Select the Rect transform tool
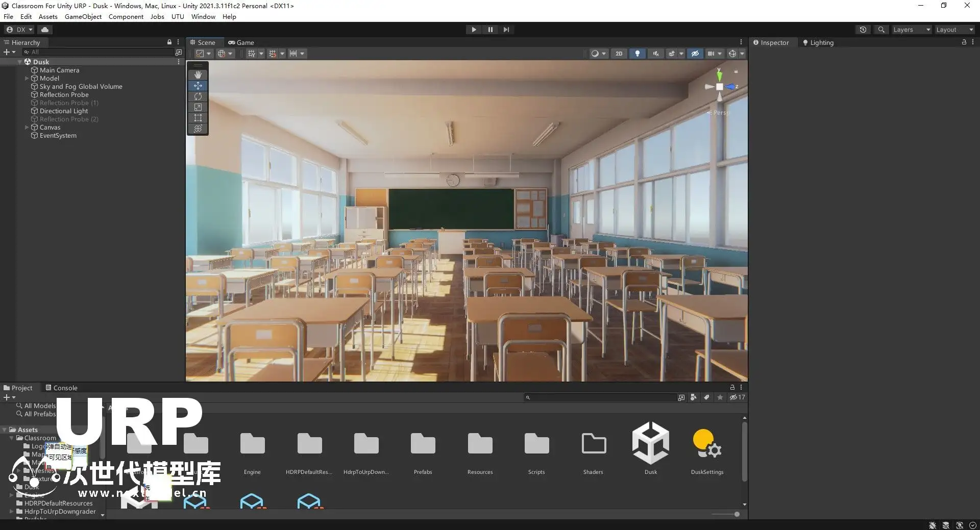This screenshot has height=530, width=980. (x=198, y=118)
